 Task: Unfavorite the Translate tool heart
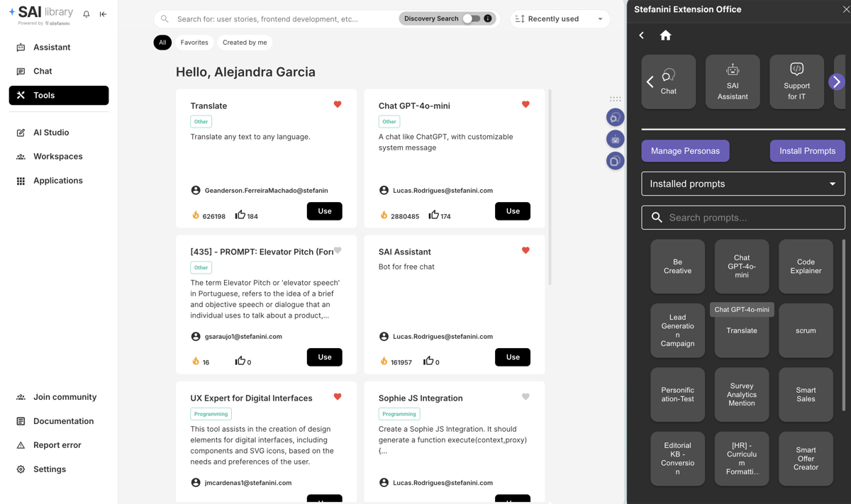point(338,104)
